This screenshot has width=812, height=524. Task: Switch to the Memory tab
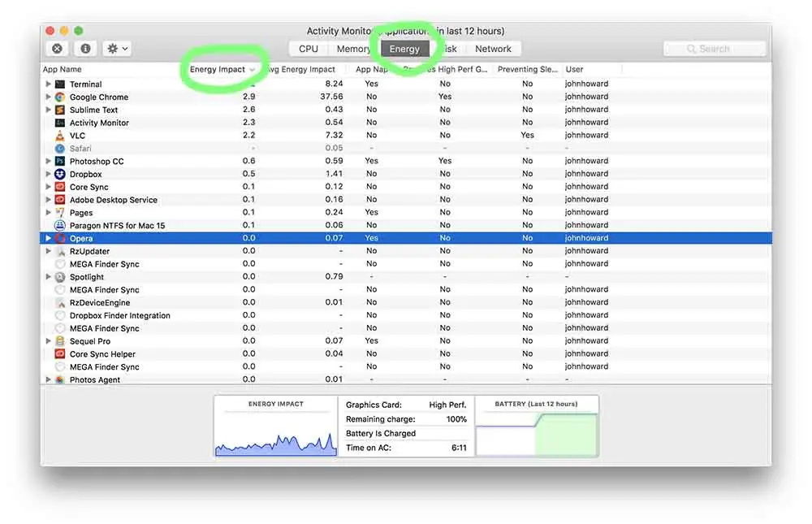pos(354,49)
